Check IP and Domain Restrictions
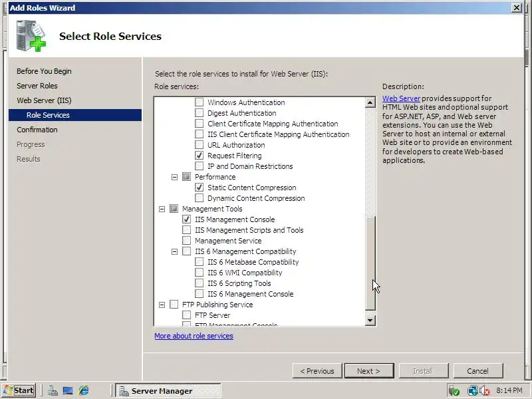532x399 pixels. point(199,166)
